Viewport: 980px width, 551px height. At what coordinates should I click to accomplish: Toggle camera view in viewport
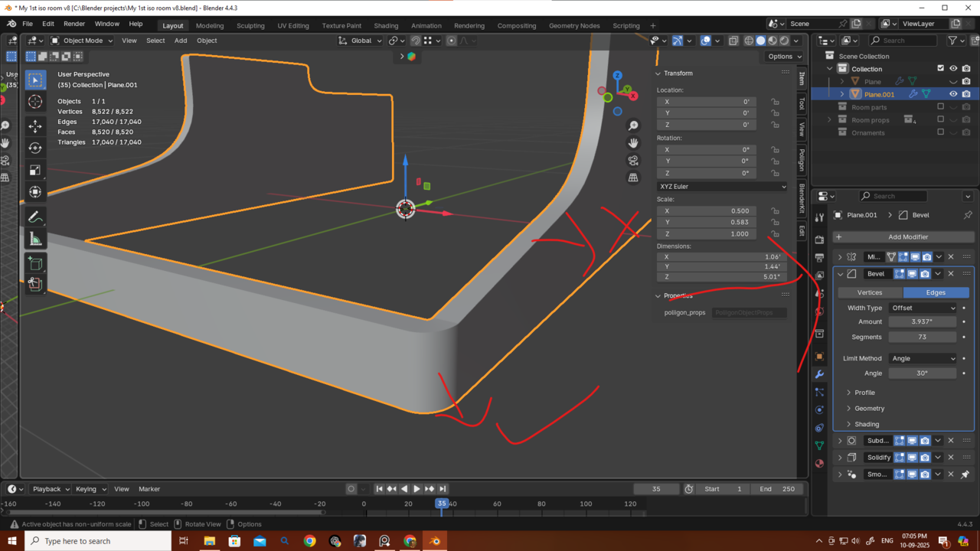point(633,161)
